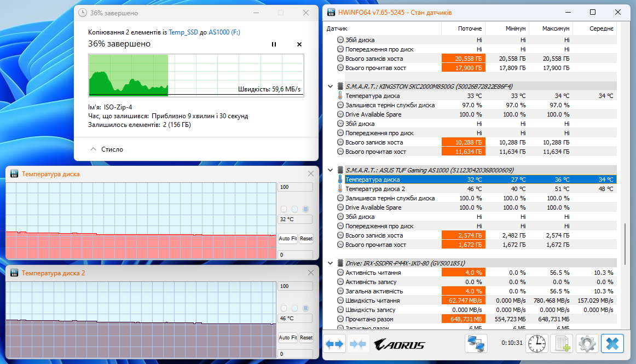Edit min value 0 in Температура диска graph
This screenshot has width=636, height=364.
pos(296,255)
